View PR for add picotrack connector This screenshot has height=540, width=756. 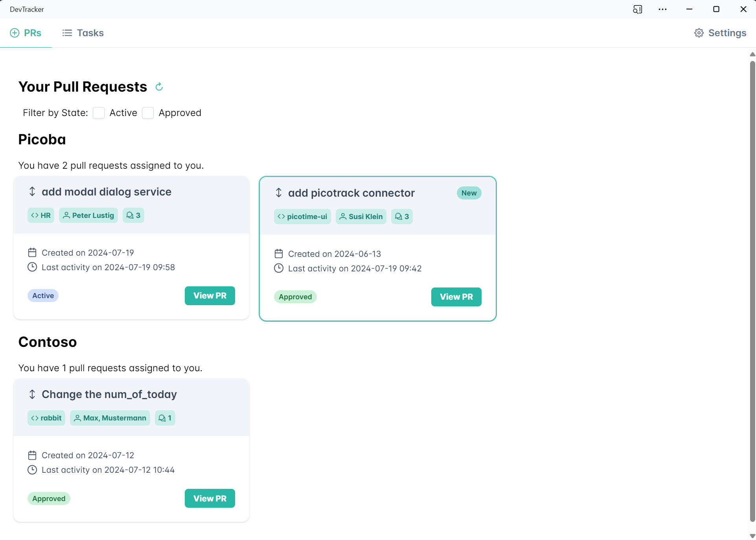pos(456,297)
